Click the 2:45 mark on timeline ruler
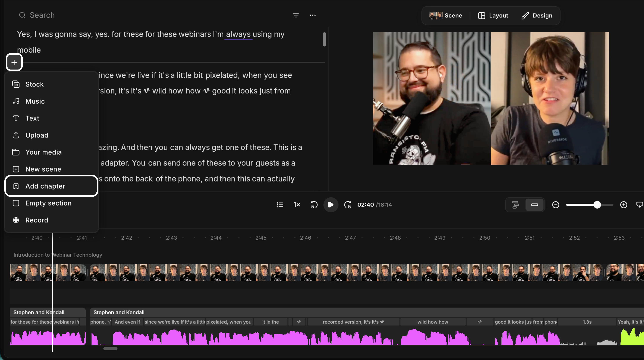644x360 pixels. 261,238
